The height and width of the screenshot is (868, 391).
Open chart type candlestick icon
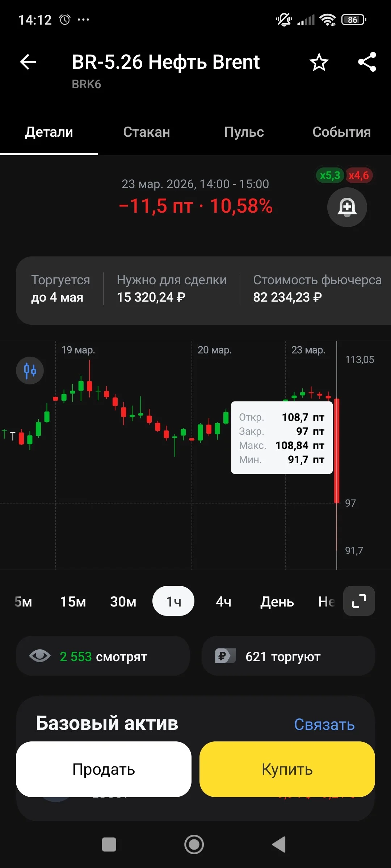tap(30, 370)
